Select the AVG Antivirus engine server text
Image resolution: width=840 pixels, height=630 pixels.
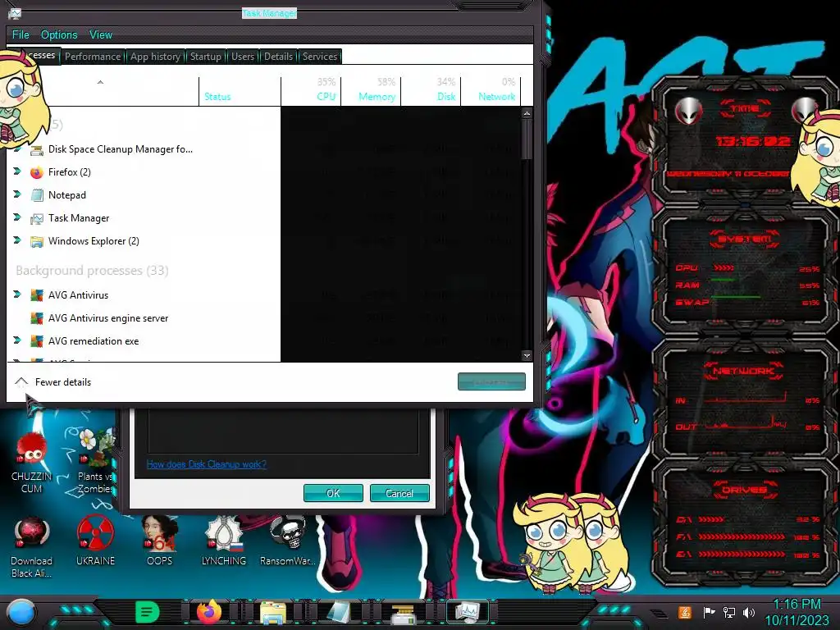[x=108, y=318]
